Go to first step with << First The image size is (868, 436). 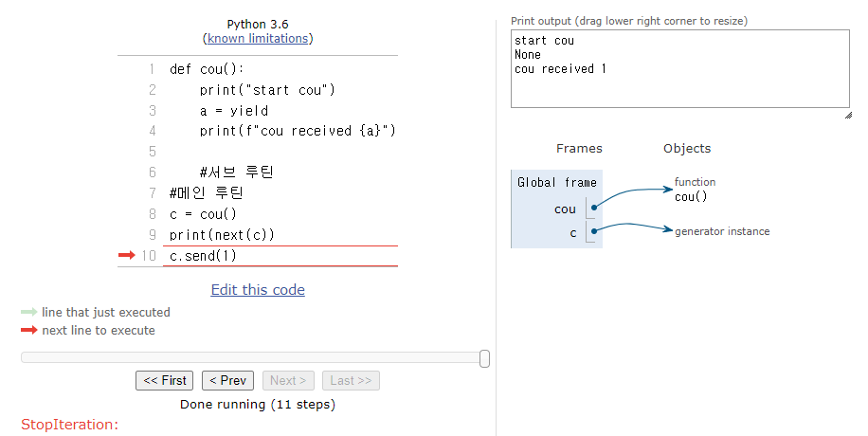point(165,381)
